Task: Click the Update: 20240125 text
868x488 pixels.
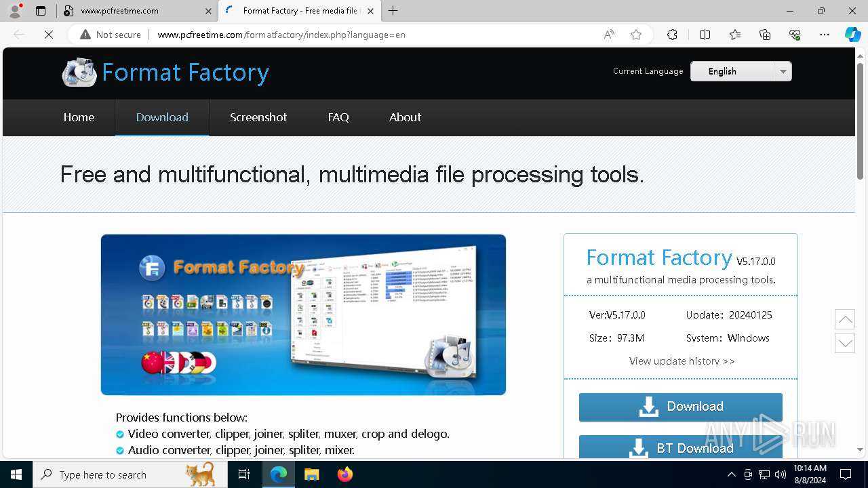Action: 729,315
